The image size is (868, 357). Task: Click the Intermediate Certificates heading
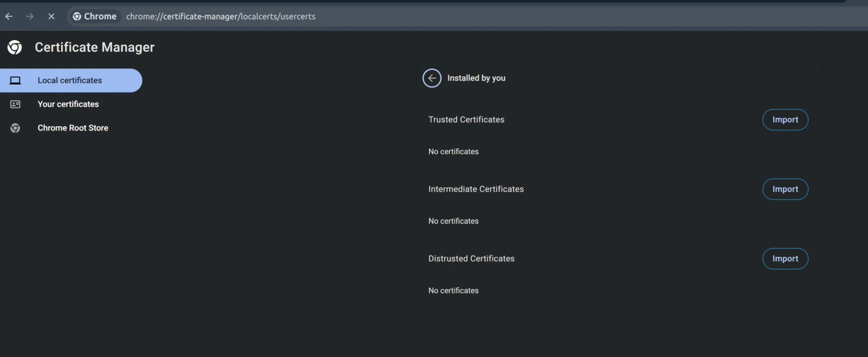tap(476, 189)
